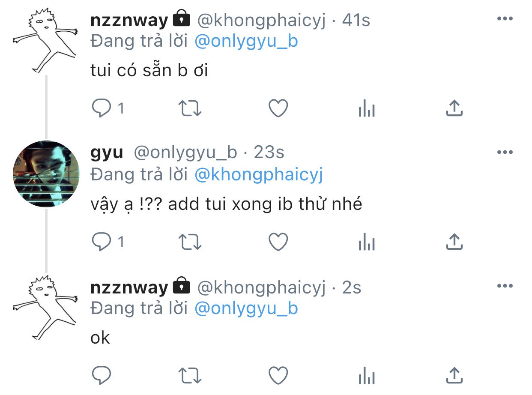The height and width of the screenshot is (395, 532).
Task: Share gyu's "add tui xong ib" tweet
Action: tap(454, 242)
